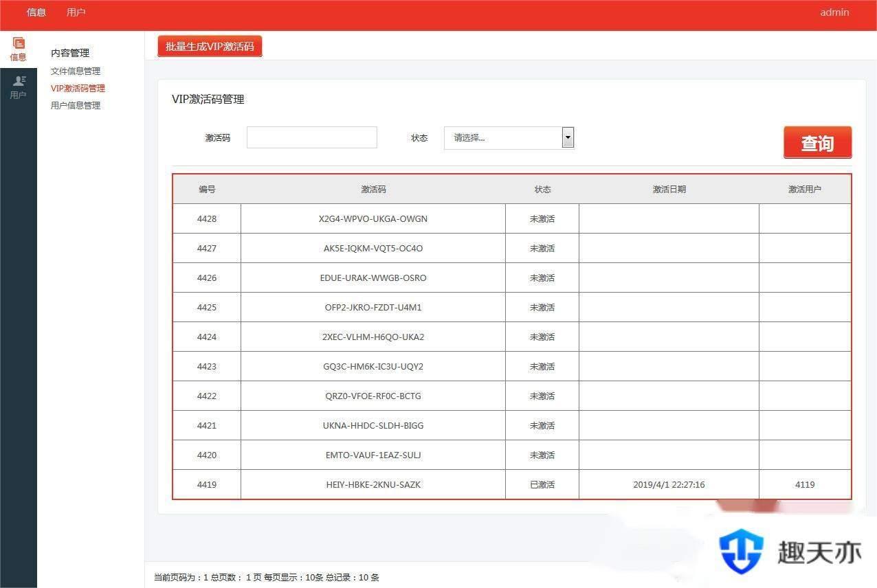The height and width of the screenshot is (588, 877).
Task: Select code UKNA-HHDC-SLDH-BIGG
Action: [x=373, y=425]
